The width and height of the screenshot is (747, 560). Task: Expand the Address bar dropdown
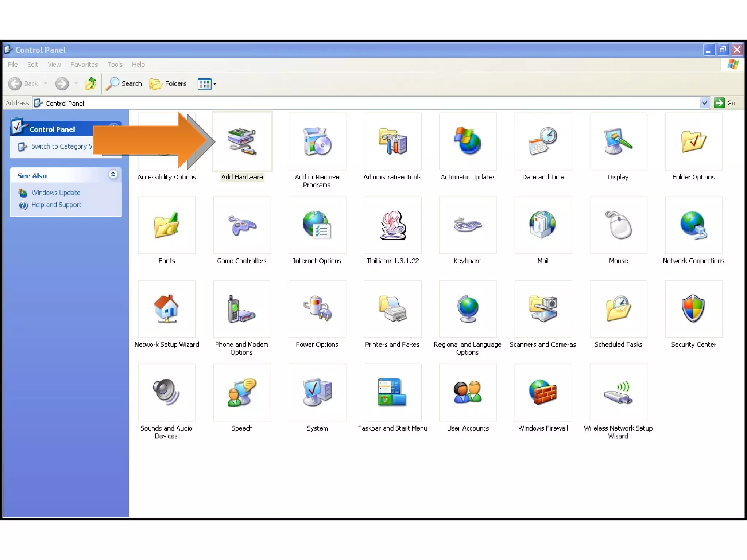[704, 103]
